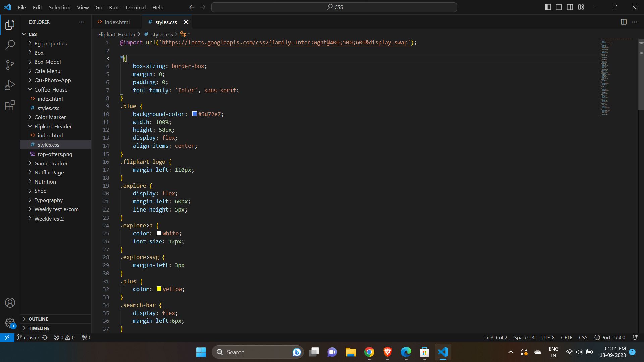
Task: Open the Source Control view
Action: click(10, 65)
